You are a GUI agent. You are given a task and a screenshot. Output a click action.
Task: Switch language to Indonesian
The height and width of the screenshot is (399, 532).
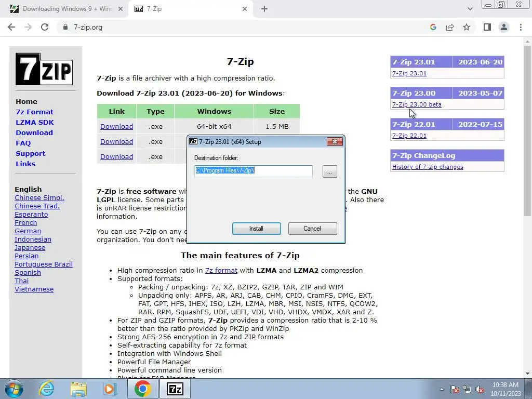tap(33, 239)
